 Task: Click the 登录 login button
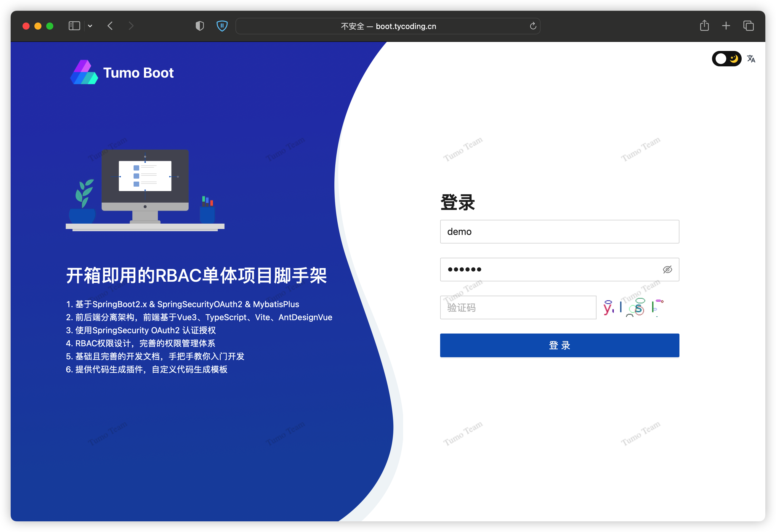pyautogui.click(x=559, y=345)
